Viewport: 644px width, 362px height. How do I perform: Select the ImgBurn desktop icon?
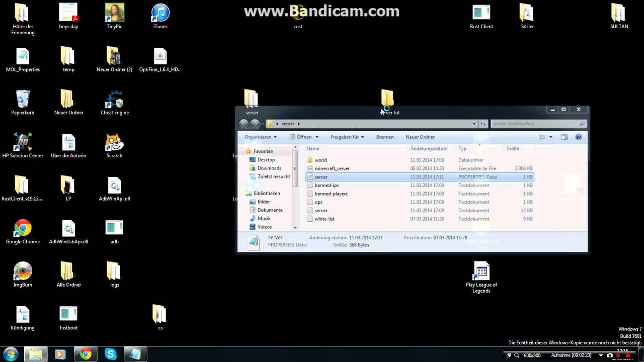click(x=23, y=275)
